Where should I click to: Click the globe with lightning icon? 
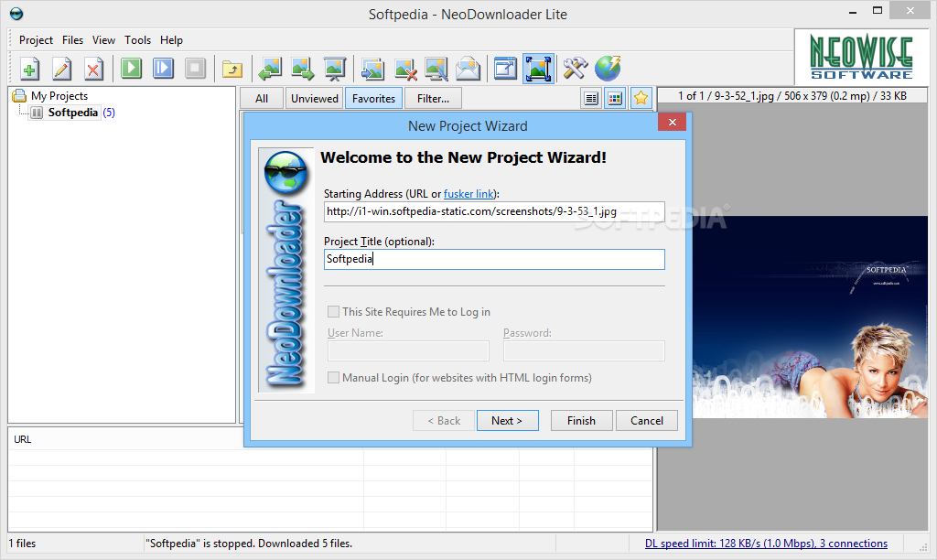[608, 68]
